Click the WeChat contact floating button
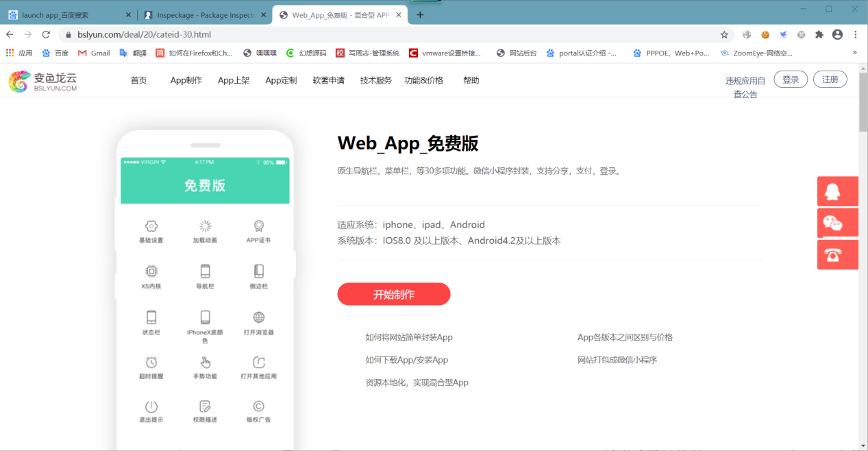The height and width of the screenshot is (451, 868). click(837, 223)
